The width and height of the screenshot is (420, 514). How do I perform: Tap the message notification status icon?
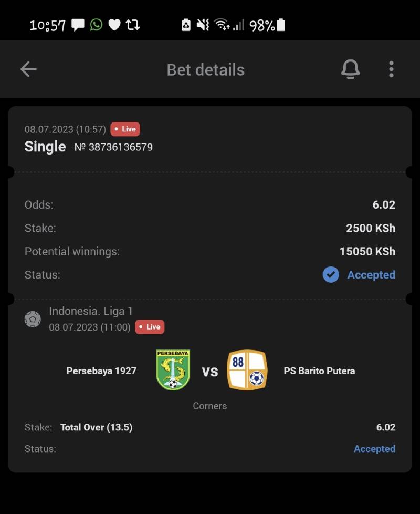pos(78,25)
